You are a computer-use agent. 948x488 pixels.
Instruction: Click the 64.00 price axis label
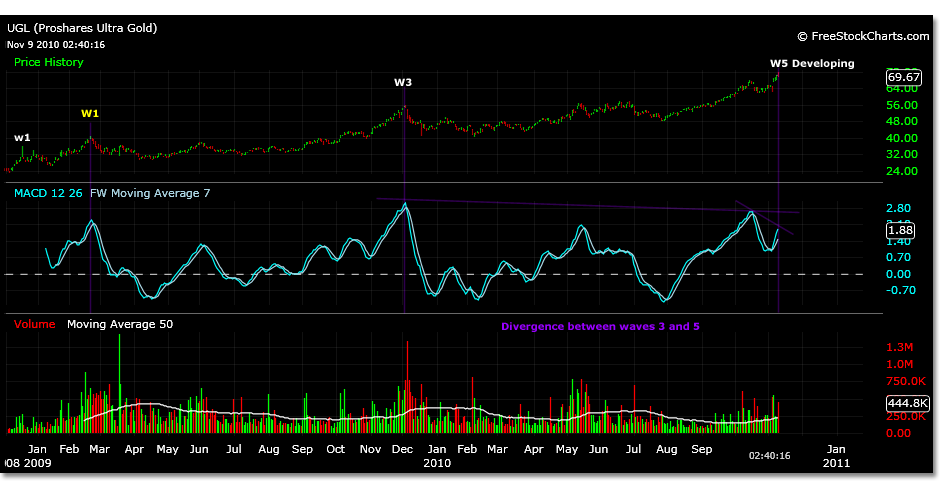pyautogui.click(x=902, y=89)
